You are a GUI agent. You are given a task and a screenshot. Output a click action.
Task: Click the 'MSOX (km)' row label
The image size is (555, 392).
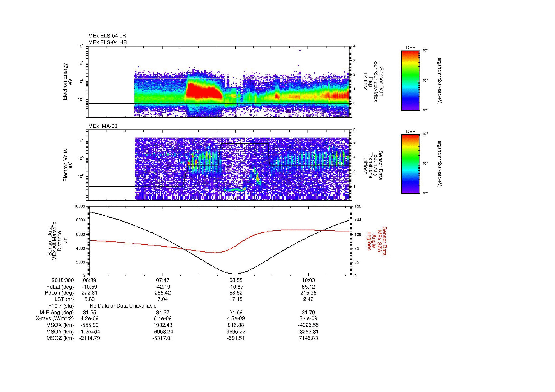point(60,325)
